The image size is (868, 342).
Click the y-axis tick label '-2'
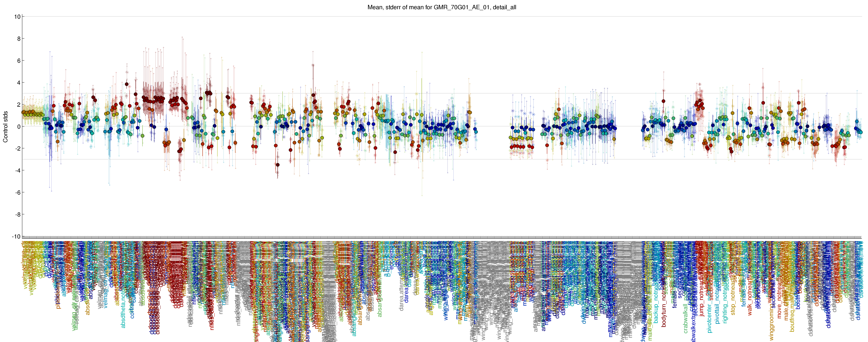[18, 149]
